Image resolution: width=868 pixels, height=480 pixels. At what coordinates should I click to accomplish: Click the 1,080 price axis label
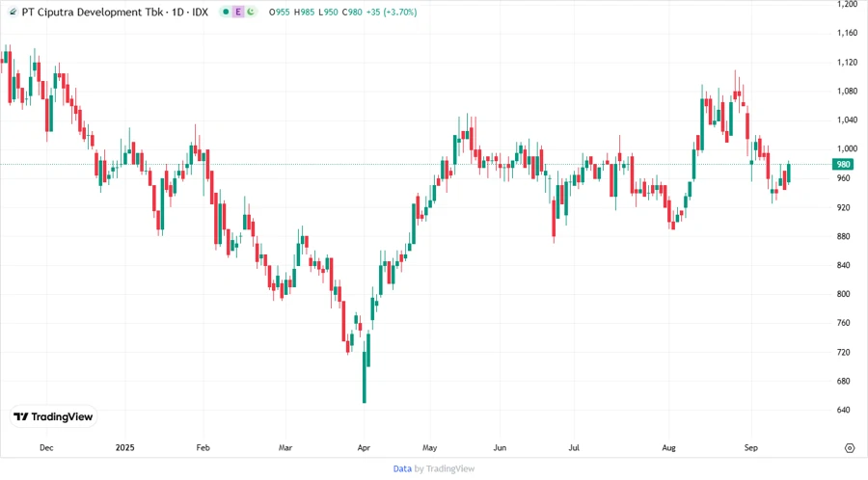(x=847, y=92)
